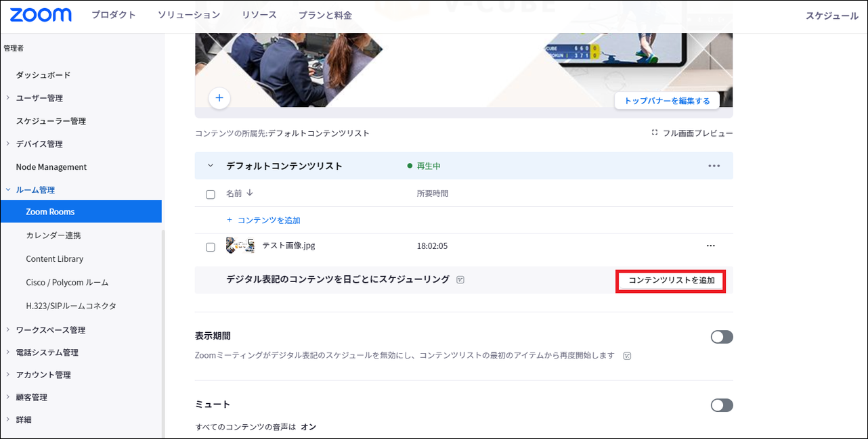Click the info icon beside スケジューリング heading
The height and width of the screenshot is (439, 868).
click(x=460, y=279)
